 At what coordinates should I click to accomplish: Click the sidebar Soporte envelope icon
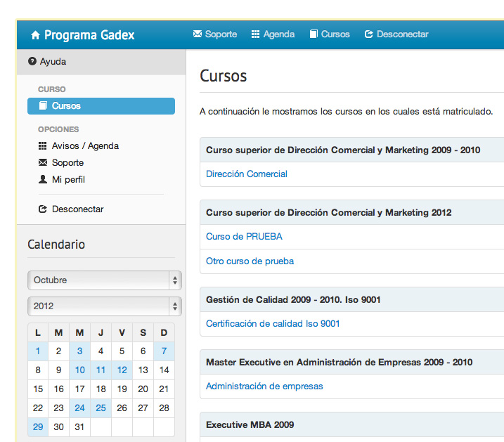[x=42, y=162]
